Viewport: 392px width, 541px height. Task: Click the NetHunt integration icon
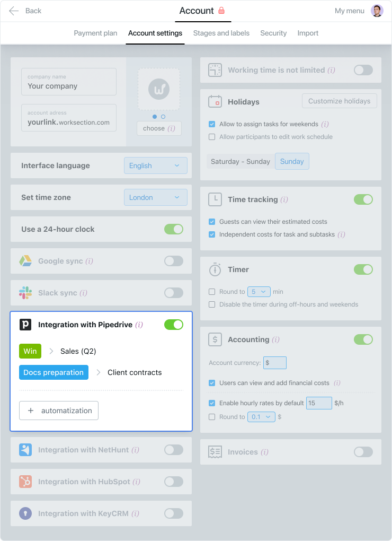[25, 450]
